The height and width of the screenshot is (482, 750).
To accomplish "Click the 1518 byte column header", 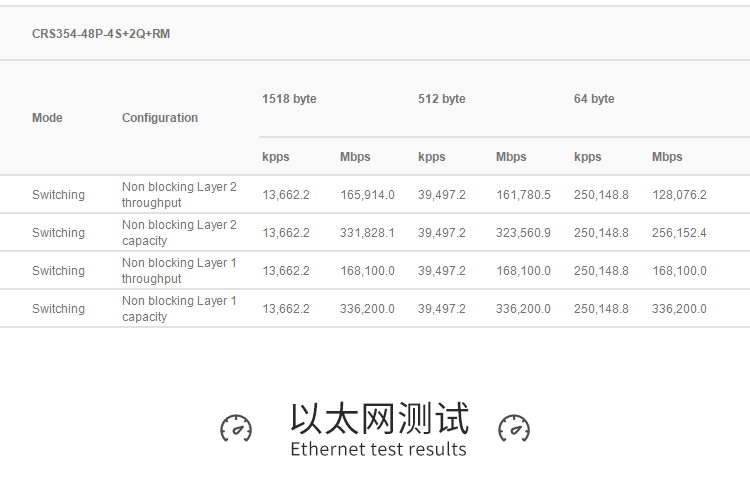I will tap(289, 99).
